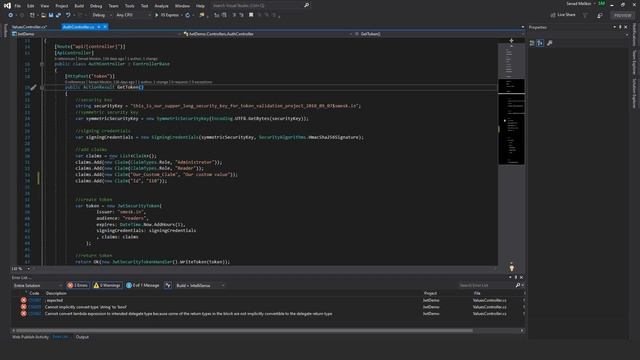This screenshot has height=360, width=640.
Task: Click the browser Refresh icon in toolbar
Action: [x=188, y=15]
